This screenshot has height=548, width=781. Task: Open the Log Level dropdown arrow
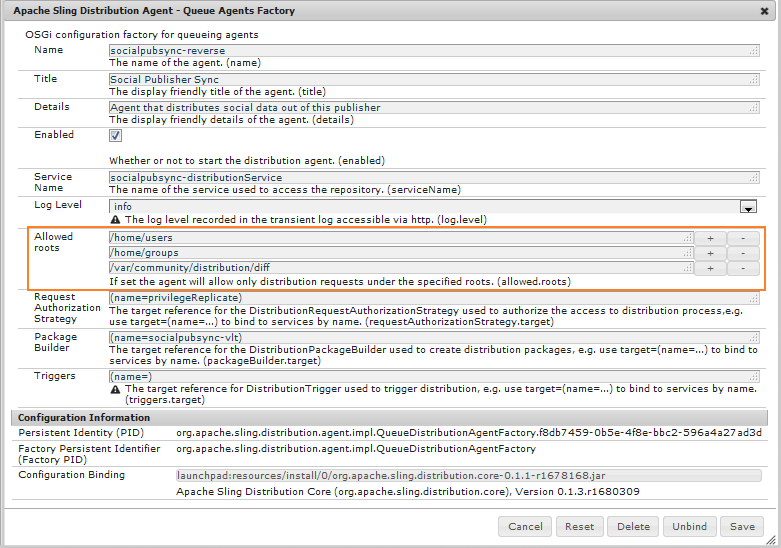748,207
